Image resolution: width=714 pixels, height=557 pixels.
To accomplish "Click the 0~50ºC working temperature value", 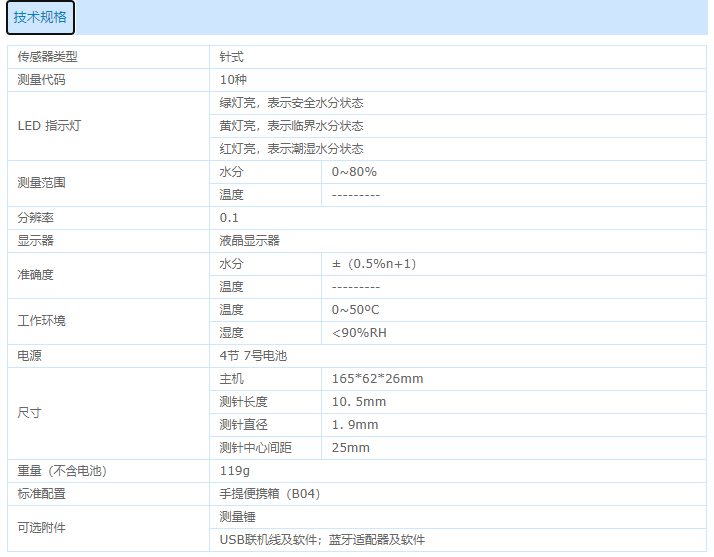I will point(356,310).
